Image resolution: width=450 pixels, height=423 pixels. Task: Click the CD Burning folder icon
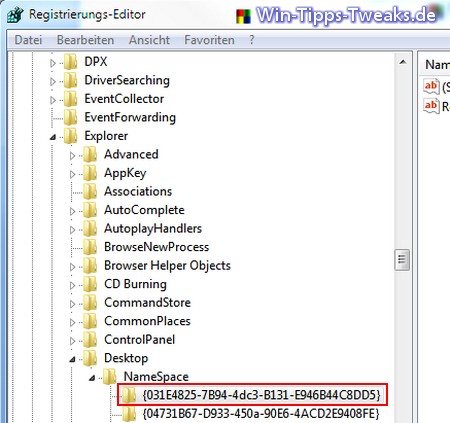click(x=90, y=284)
